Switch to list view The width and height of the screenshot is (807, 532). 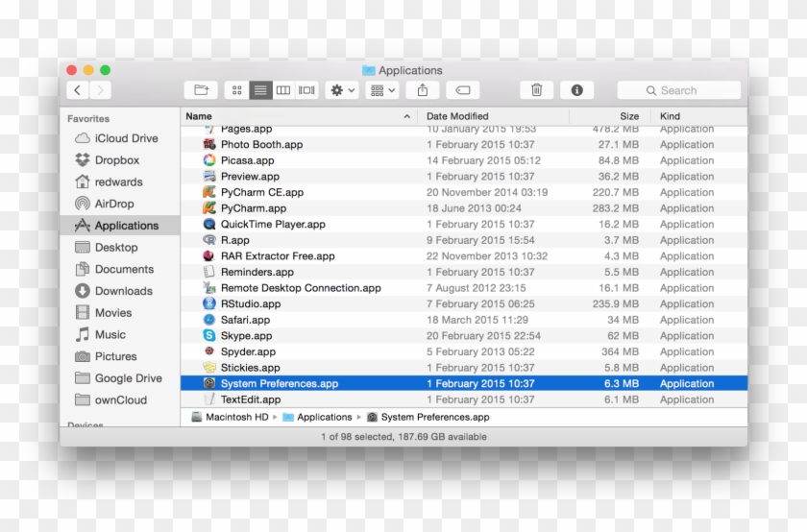[x=260, y=90]
